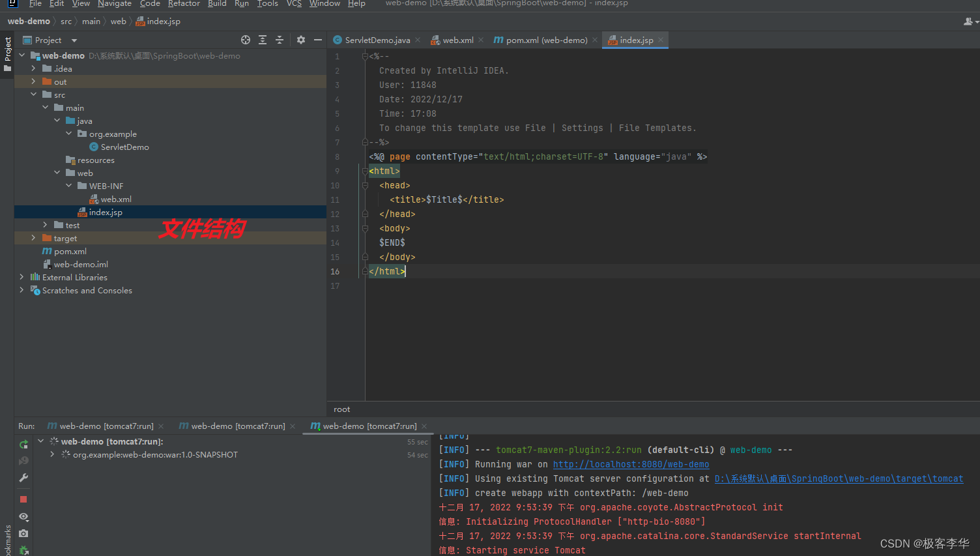
Task: Expand External Libraries node
Action: click(x=22, y=277)
